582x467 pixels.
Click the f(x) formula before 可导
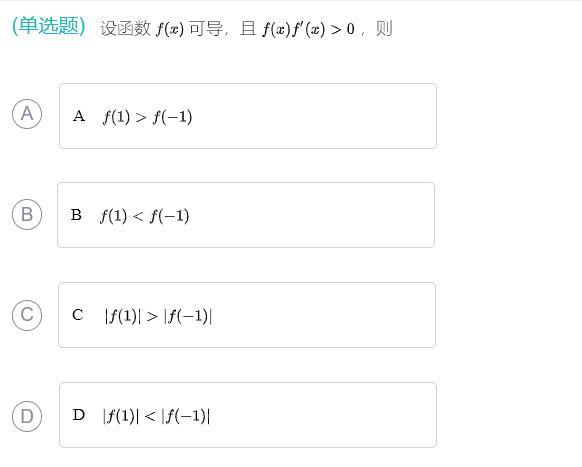coord(170,29)
